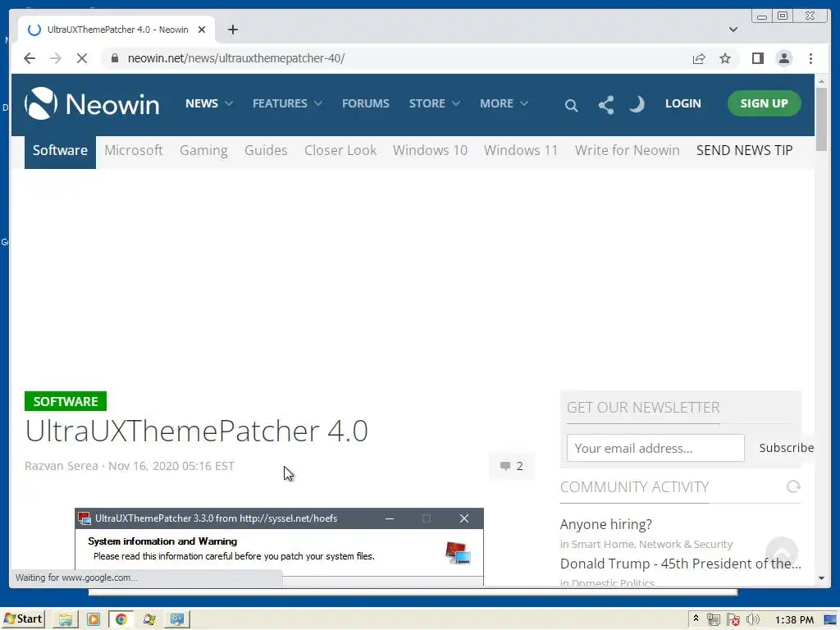
Task: Select the Closer Look tab
Action: pos(340,151)
